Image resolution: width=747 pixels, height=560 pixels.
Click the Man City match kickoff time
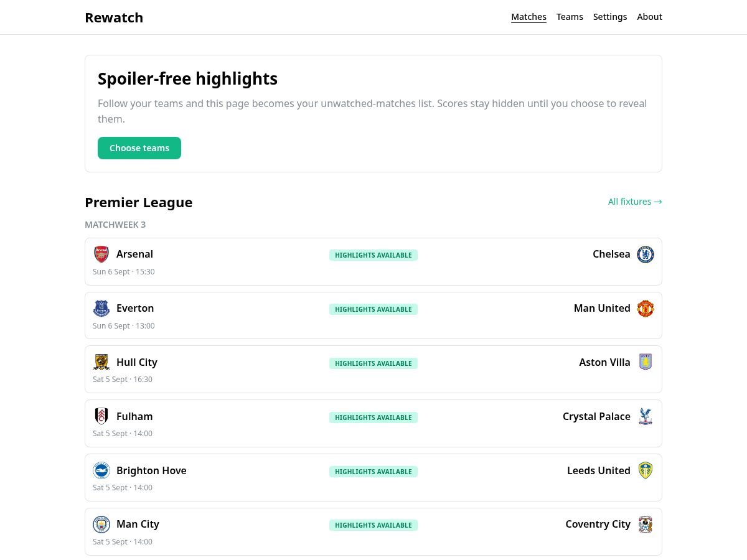coord(122,542)
